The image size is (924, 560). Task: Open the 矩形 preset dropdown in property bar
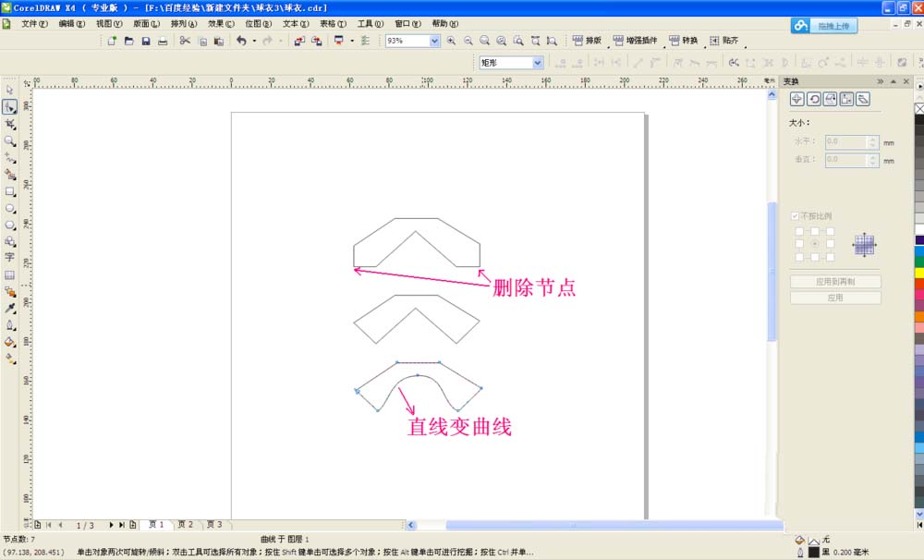coord(539,62)
